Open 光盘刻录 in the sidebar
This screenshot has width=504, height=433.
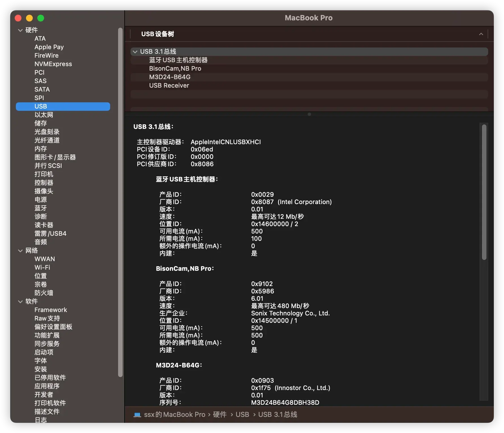47,132
